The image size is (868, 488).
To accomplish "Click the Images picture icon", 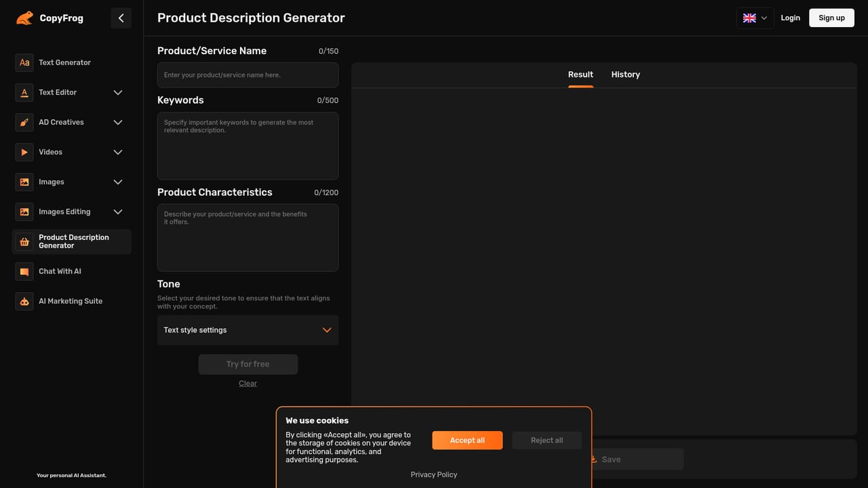I will click(x=24, y=182).
